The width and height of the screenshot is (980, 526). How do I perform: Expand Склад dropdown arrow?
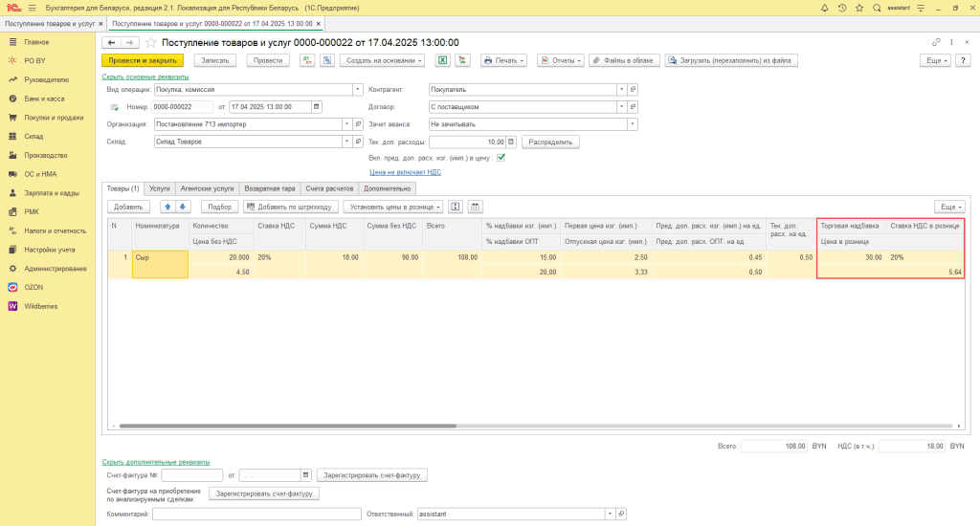coord(346,142)
